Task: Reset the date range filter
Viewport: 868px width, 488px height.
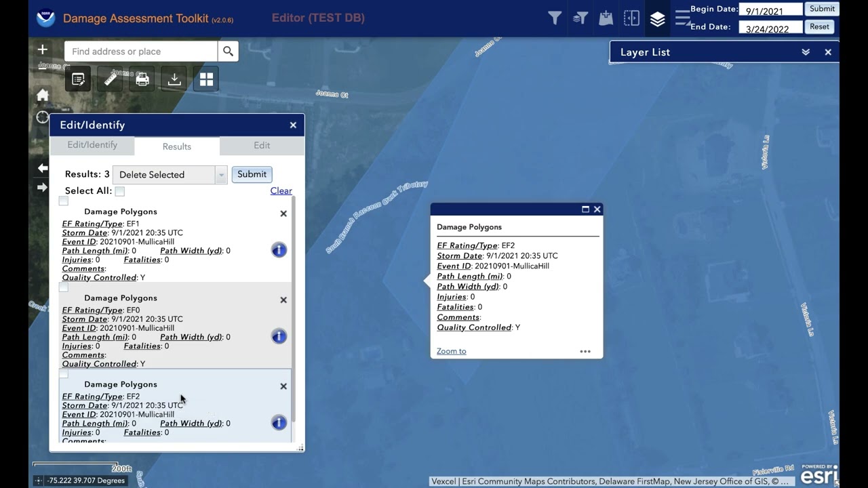Action: 819,26
